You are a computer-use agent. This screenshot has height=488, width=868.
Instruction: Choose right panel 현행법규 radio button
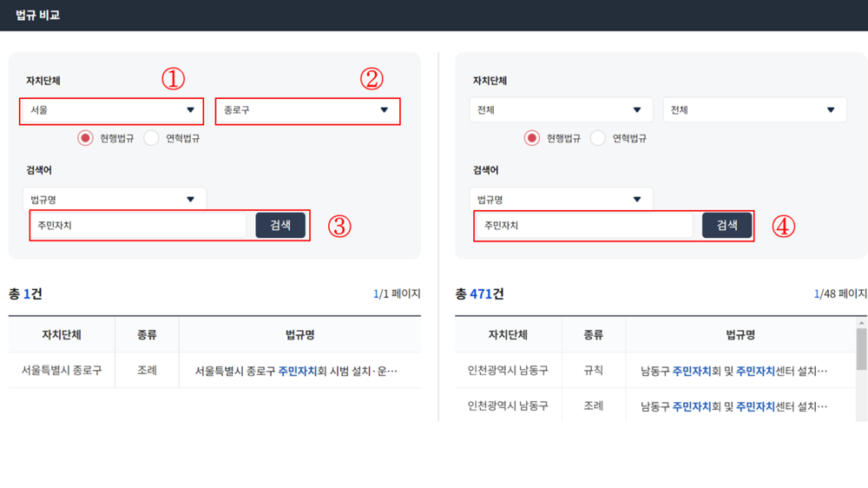tap(532, 138)
